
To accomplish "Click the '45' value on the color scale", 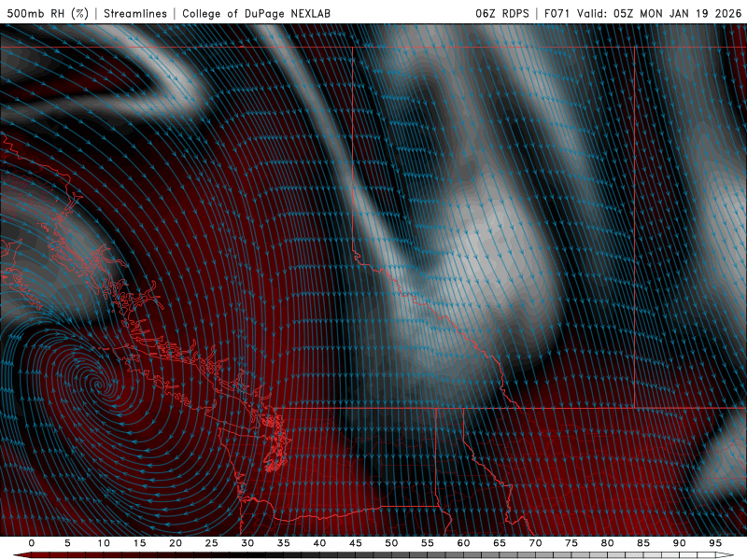I will click(x=356, y=543).
